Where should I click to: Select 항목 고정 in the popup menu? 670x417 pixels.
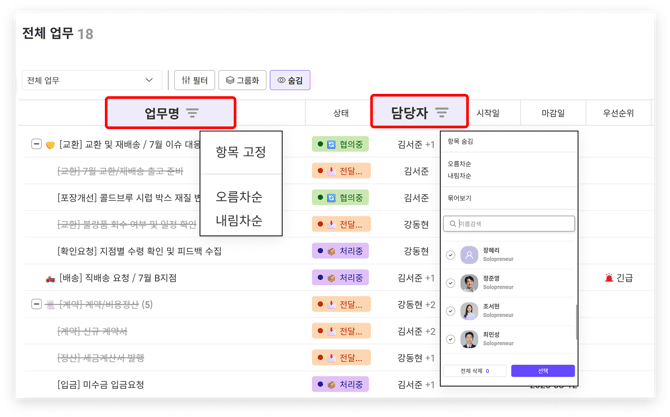[x=241, y=152]
